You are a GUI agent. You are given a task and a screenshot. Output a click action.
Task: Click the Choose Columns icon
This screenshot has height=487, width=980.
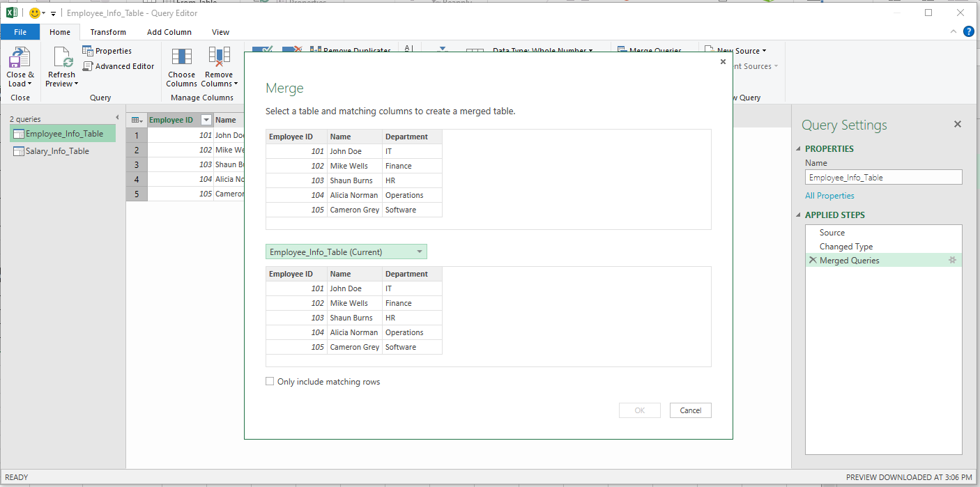(x=181, y=59)
